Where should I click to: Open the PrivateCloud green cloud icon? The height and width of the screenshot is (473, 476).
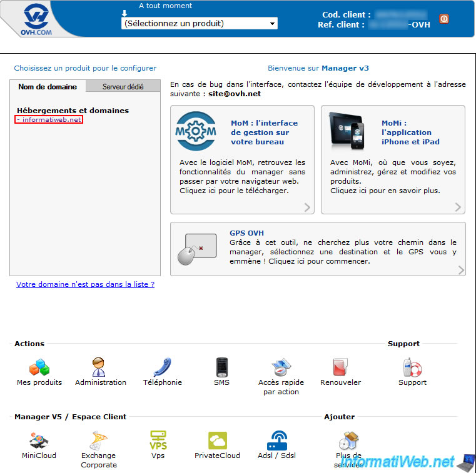click(x=217, y=441)
